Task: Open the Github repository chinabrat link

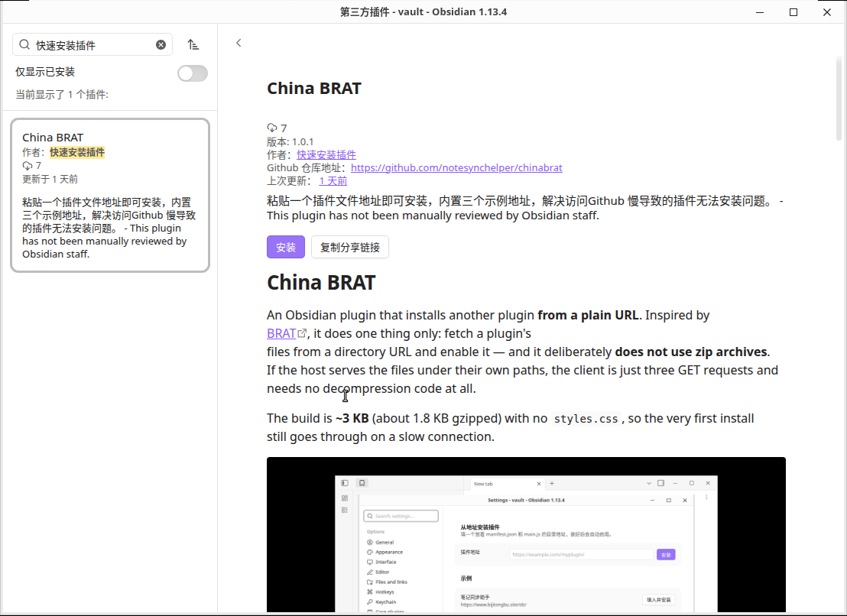Action: (x=456, y=168)
